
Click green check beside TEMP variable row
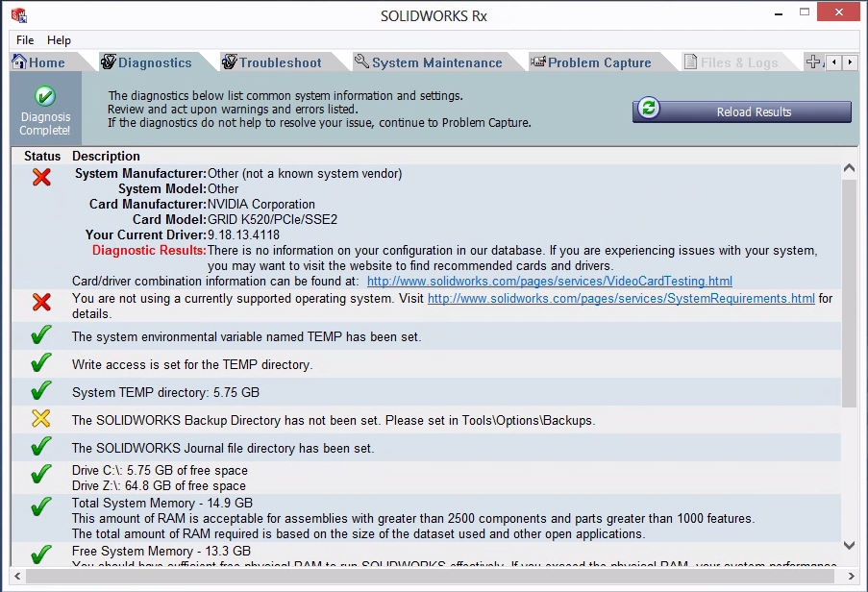click(x=41, y=335)
